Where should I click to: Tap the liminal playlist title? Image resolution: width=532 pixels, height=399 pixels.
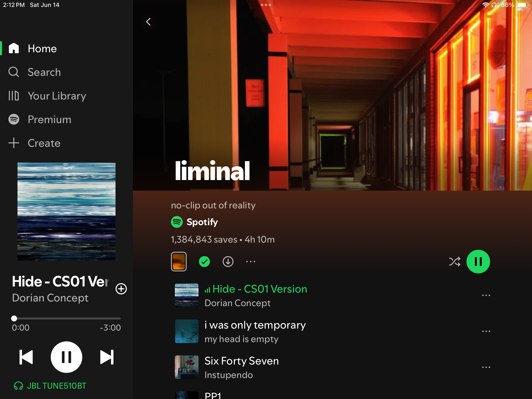pyautogui.click(x=212, y=170)
